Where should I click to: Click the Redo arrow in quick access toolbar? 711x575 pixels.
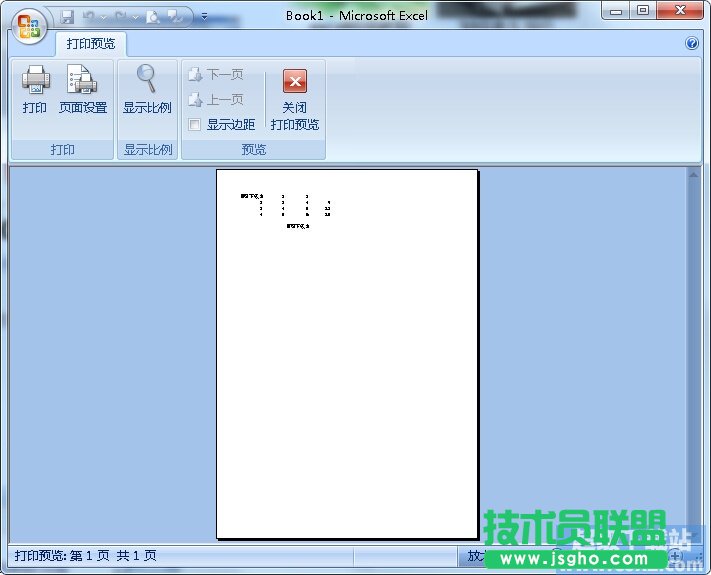121,16
